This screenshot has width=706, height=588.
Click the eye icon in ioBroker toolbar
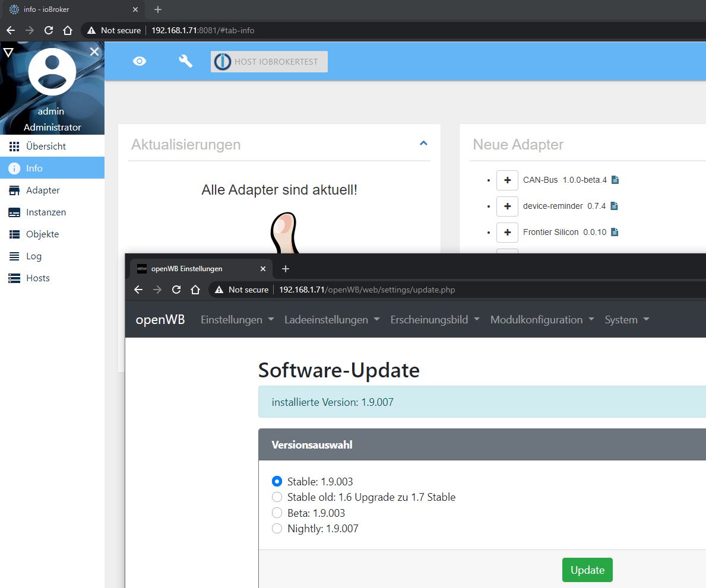pyautogui.click(x=140, y=61)
